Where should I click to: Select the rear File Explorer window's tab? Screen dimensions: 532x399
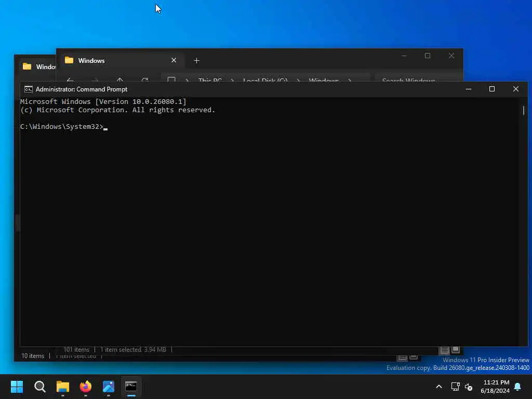click(37, 66)
